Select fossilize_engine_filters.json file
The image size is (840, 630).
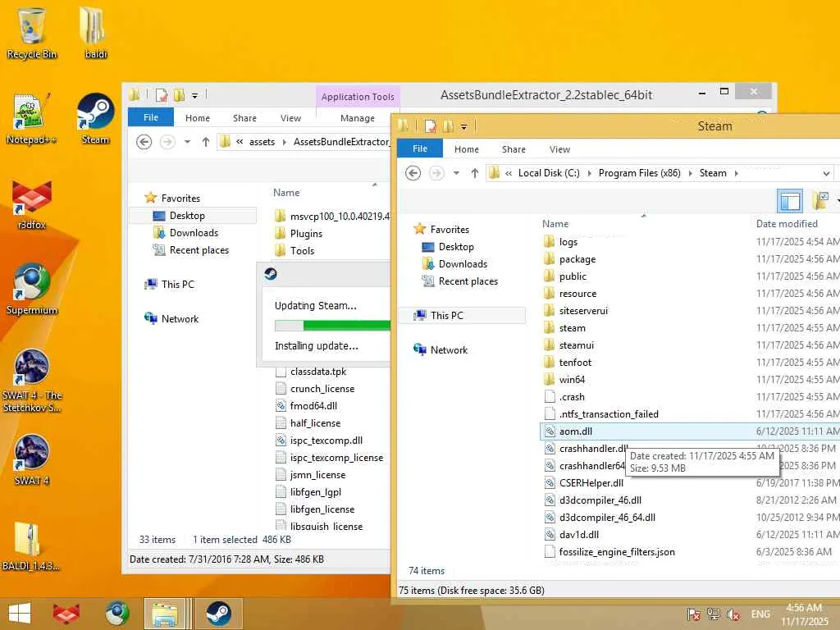[617, 552]
